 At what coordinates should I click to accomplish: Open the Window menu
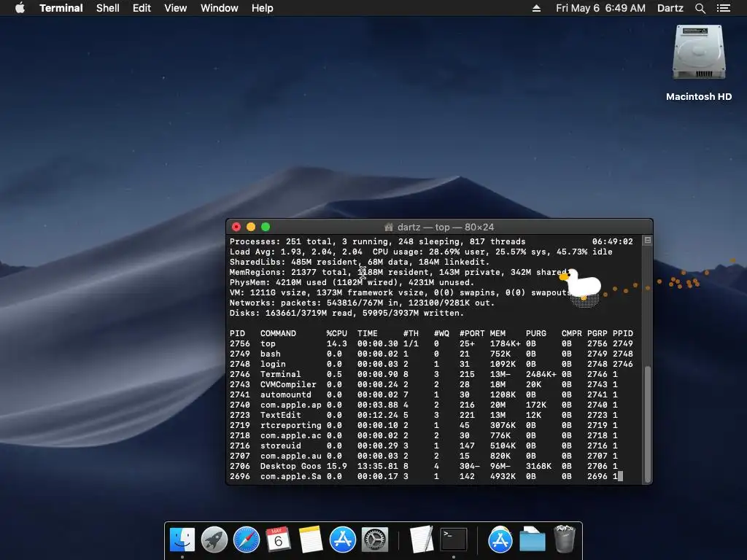219,8
